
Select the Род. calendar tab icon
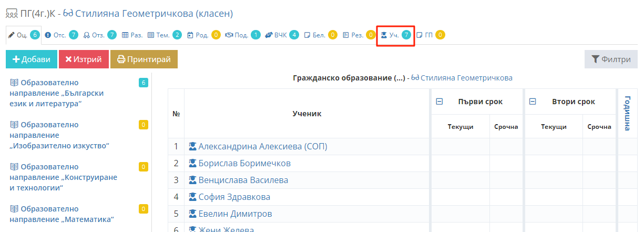click(x=190, y=35)
